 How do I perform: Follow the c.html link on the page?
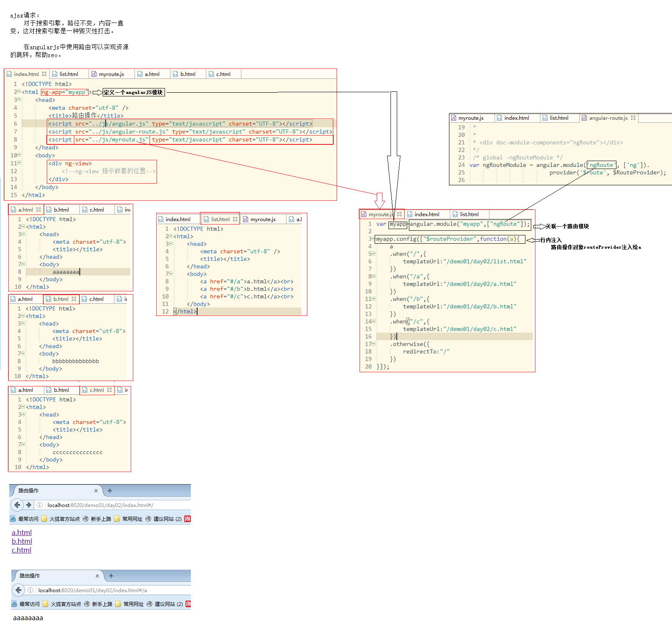tap(21, 550)
